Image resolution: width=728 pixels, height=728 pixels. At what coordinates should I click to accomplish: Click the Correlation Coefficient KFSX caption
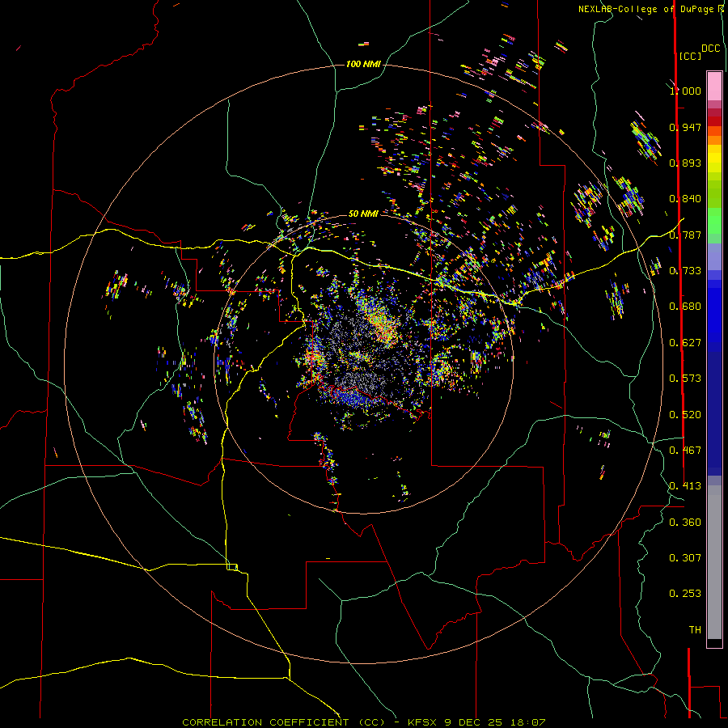click(363, 722)
